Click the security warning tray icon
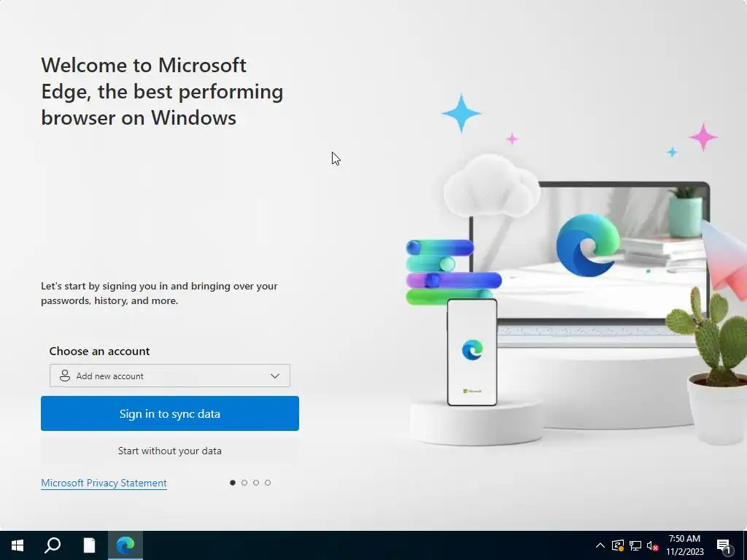The width and height of the screenshot is (747, 560). (617, 545)
